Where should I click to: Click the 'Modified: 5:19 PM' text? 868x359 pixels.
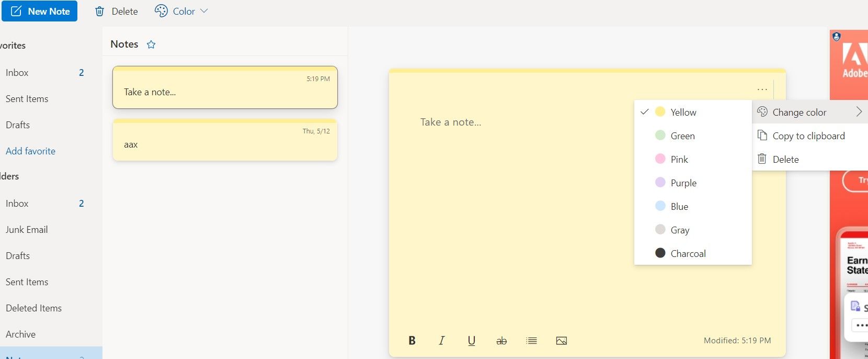(737, 341)
